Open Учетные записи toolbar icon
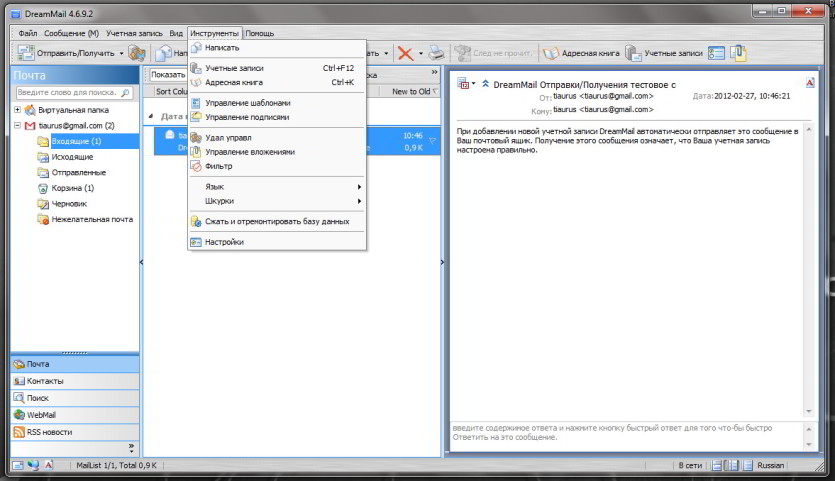 coord(664,53)
